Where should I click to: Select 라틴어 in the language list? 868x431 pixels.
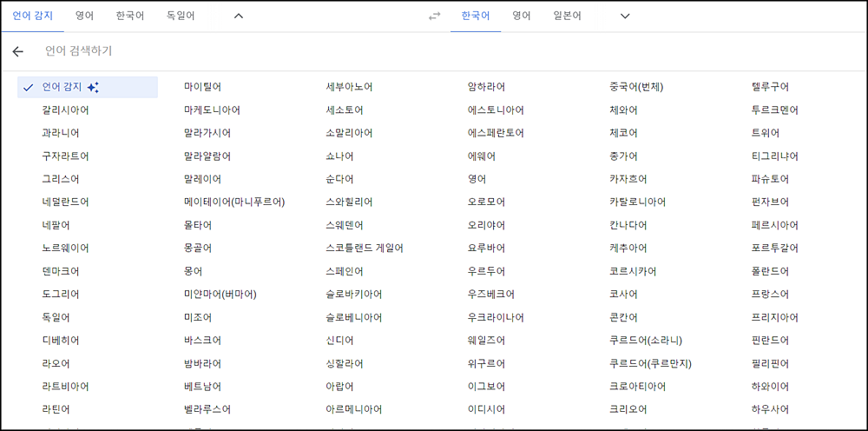pyautogui.click(x=56, y=409)
